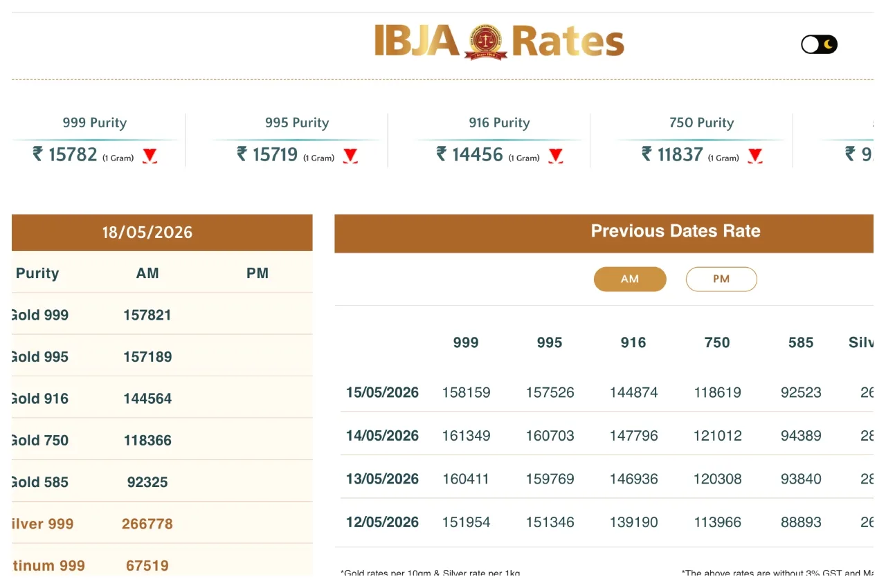
Task: Click the AM column header in today's table
Action: tap(147, 273)
